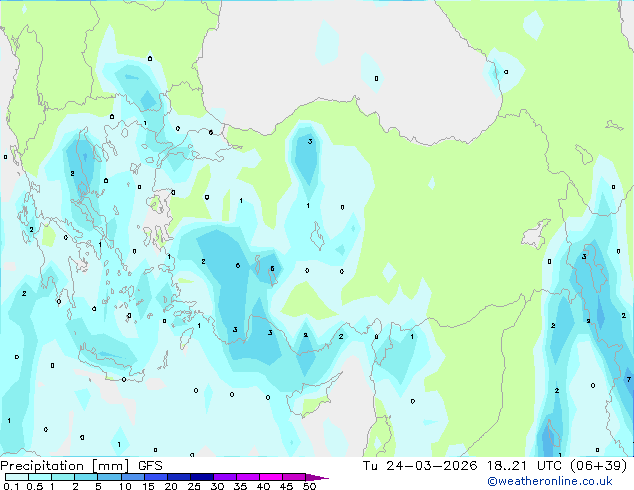Click the 0.5–1 mm legend color box
Viewport: 634px width, 490px height.
pos(40,477)
